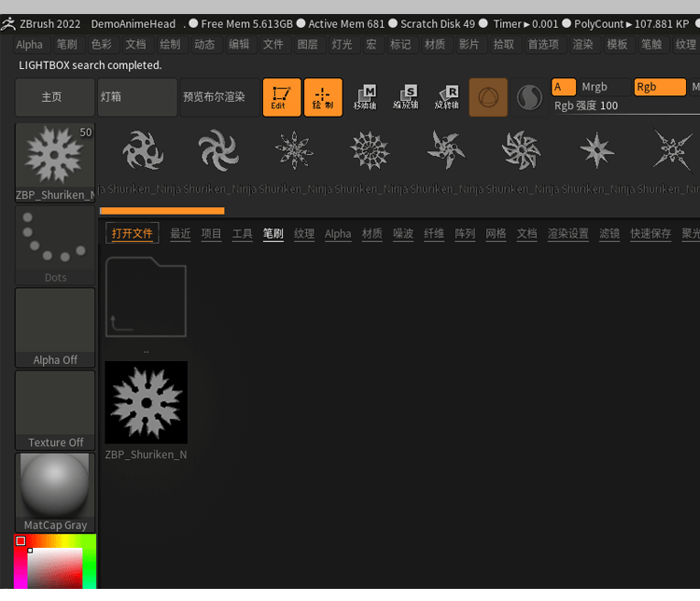
Task: Toggle 灯箱 LightBox button
Action: (137, 97)
